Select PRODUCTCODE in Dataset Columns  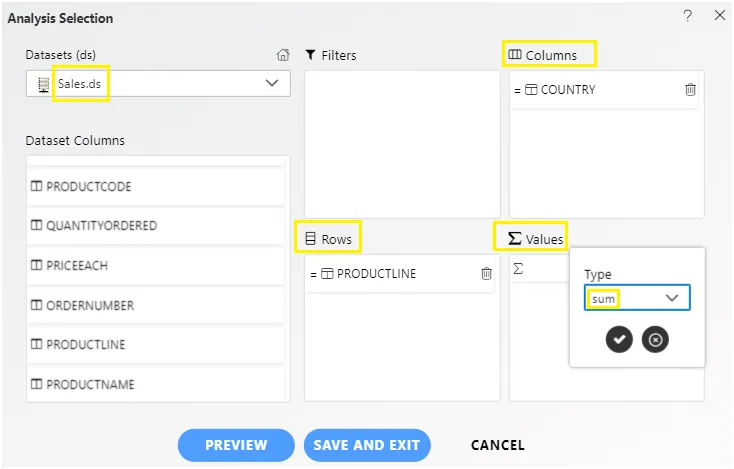coord(155,186)
